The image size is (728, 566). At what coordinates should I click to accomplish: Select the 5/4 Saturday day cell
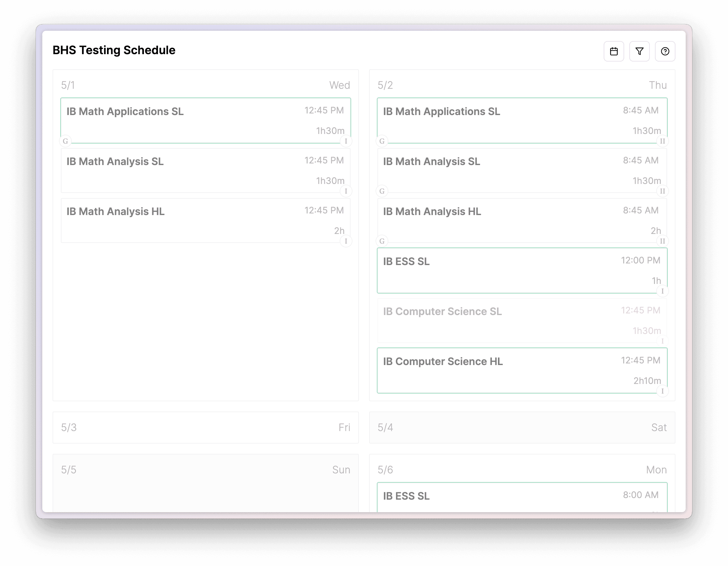coord(522,428)
